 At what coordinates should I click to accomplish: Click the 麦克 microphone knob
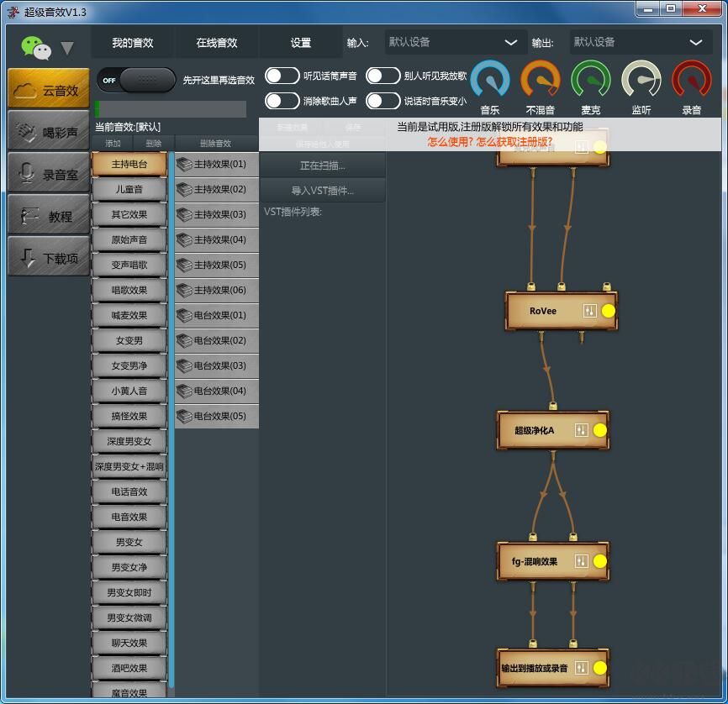tap(591, 81)
